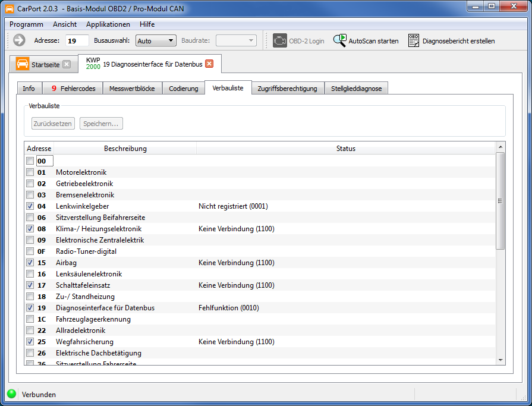532x406 pixels.
Task: Click the Zurücksetzen button
Action: click(53, 124)
